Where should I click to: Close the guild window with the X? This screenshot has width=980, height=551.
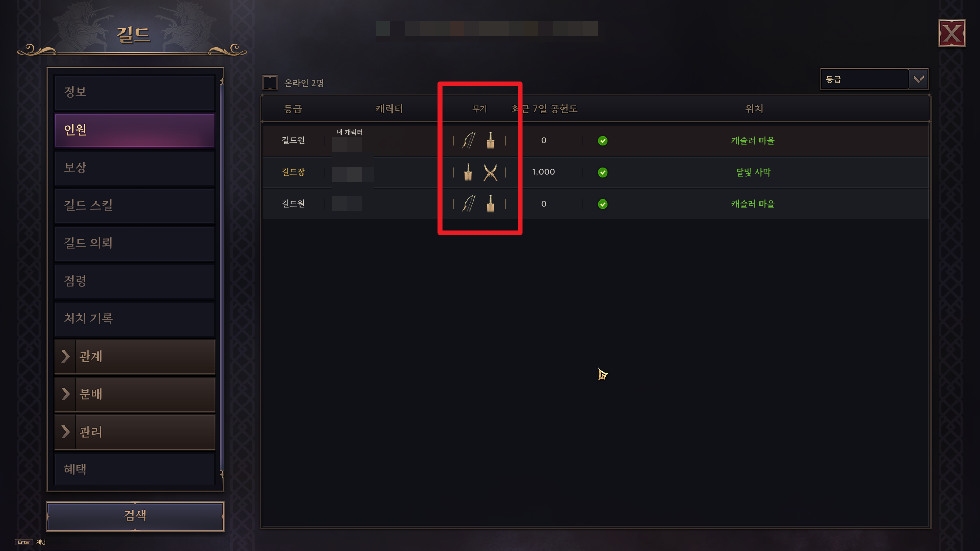coord(952,34)
